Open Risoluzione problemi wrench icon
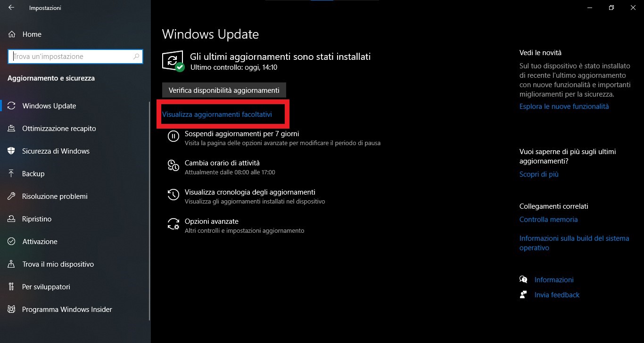Image resolution: width=644 pixels, height=343 pixels. (12, 196)
